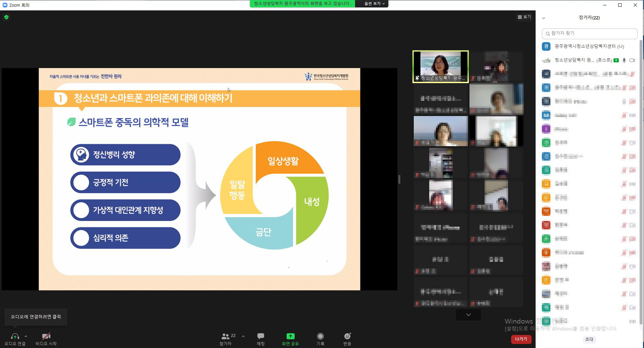The width and height of the screenshot is (644, 348).
Task: Toggle video on with 비디오 시작
Action: coord(46,336)
